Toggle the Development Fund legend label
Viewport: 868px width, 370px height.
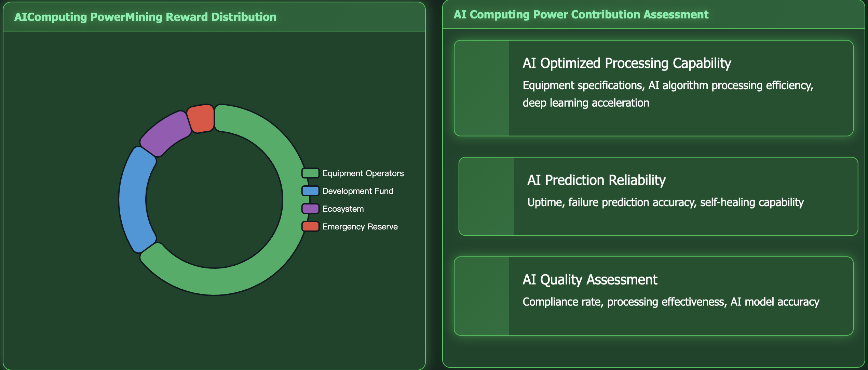click(357, 191)
